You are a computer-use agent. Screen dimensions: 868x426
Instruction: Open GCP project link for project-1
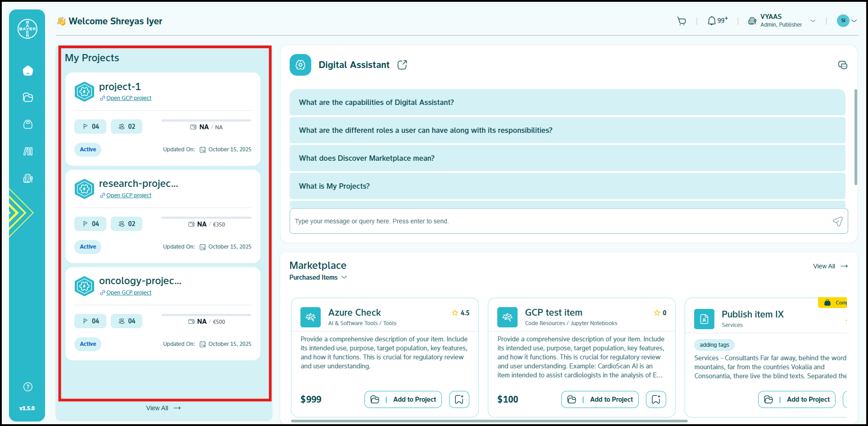click(x=128, y=98)
